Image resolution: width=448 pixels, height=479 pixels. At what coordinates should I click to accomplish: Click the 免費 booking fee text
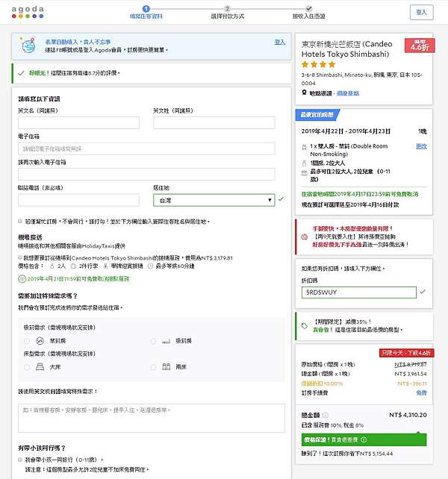[x=421, y=392]
